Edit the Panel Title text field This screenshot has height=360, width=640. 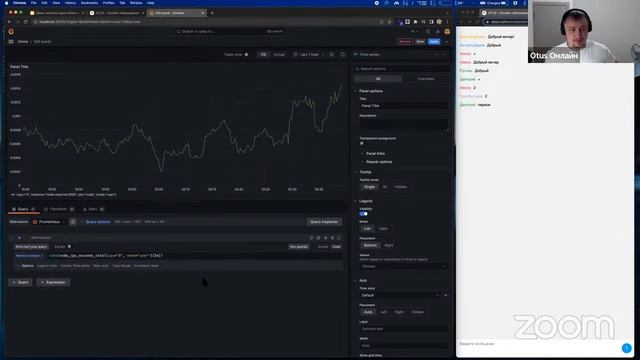(404, 106)
